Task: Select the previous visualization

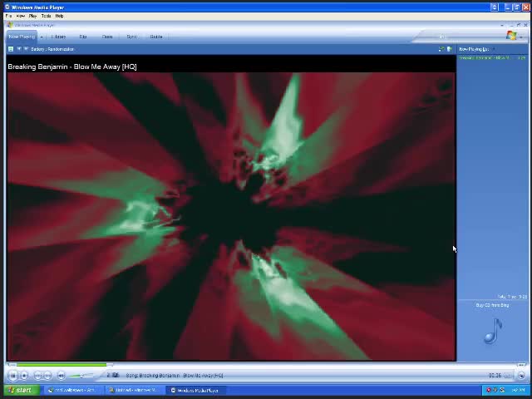Action: click(x=19, y=49)
